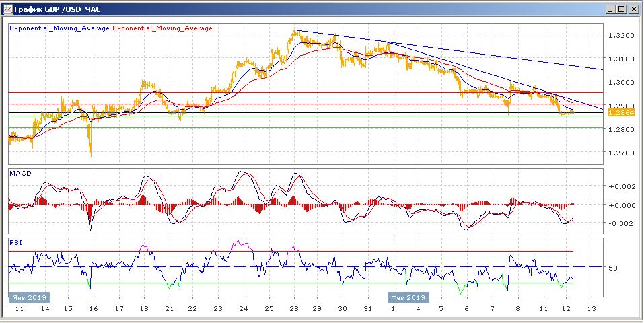This screenshot has height=323, width=644.
Task: Select the red Exponential_Moving_Average legend label
Action: pyautogui.click(x=162, y=28)
